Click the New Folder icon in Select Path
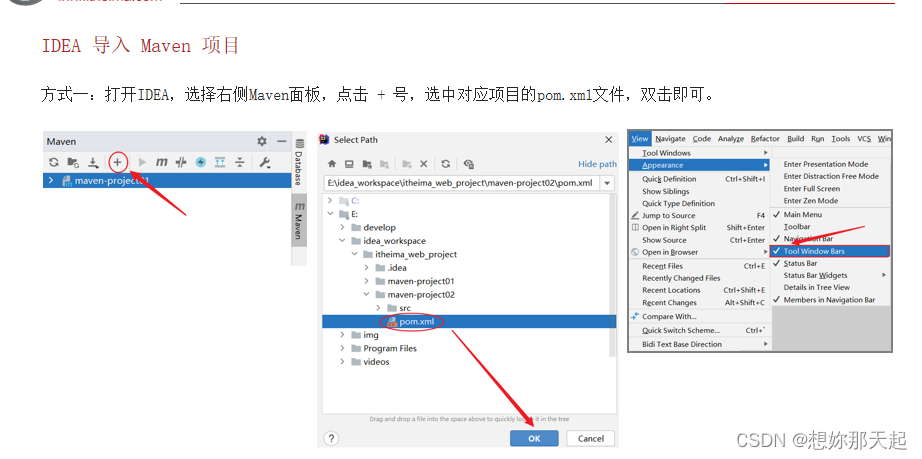Viewport: 922px width, 459px height. [x=407, y=164]
